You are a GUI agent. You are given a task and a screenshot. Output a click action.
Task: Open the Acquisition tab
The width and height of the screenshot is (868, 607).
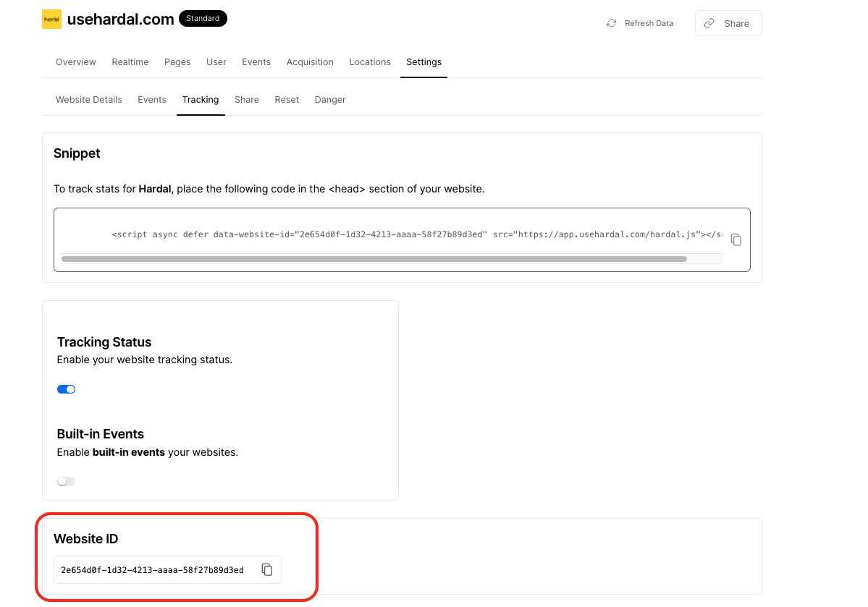tap(310, 62)
